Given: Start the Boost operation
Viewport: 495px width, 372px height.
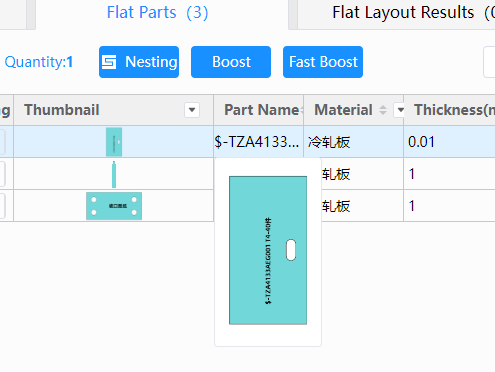Looking at the screenshot, I should (231, 62).
